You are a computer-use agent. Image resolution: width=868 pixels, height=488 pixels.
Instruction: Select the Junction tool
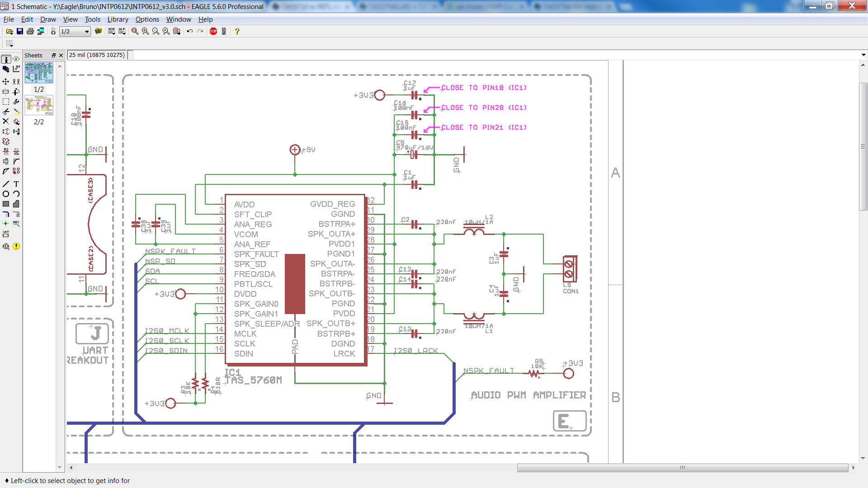tap(6, 223)
